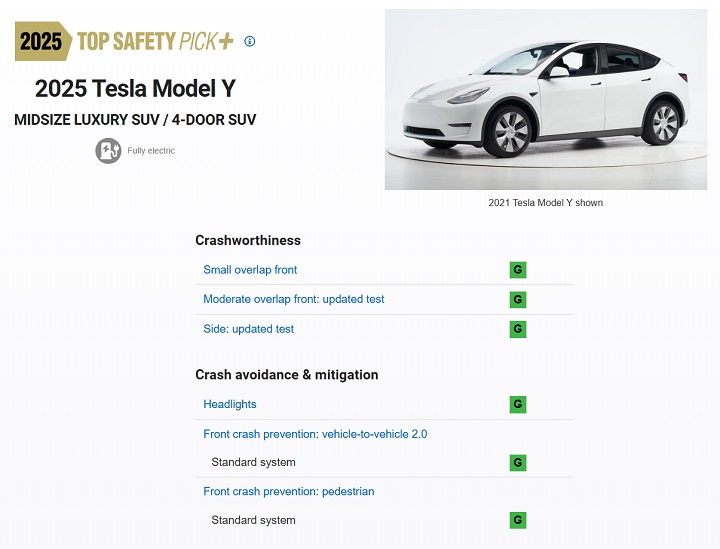
Task: Click the Fully electric charging icon
Action: tap(108, 151)
